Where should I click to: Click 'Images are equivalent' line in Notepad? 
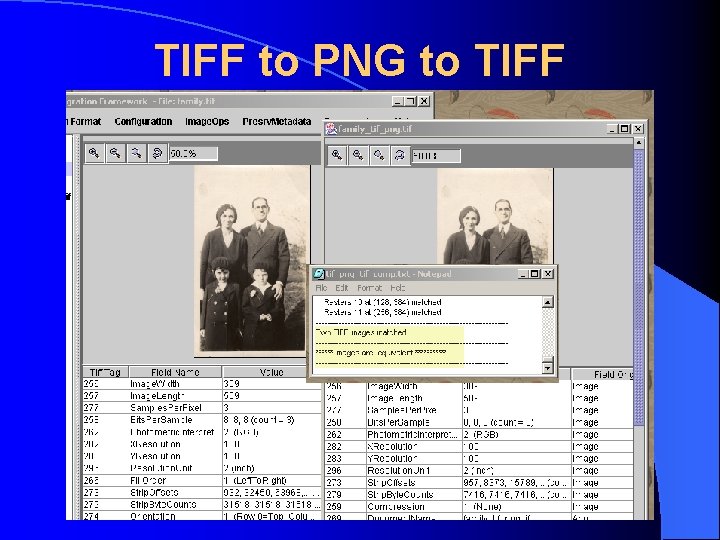(381, 353)
